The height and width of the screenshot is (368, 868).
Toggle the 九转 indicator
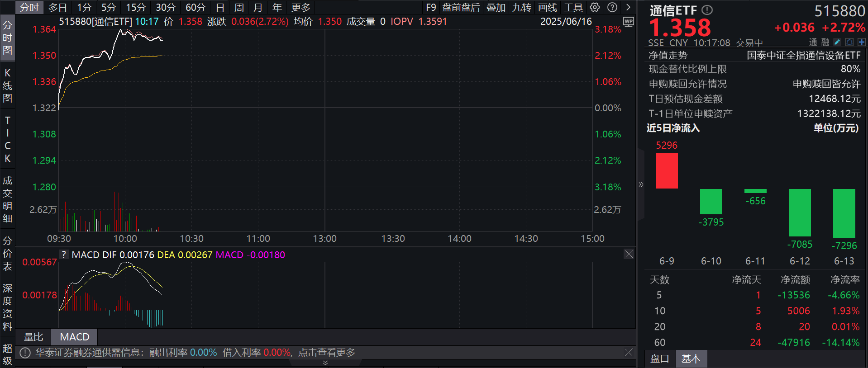(522, 7)
